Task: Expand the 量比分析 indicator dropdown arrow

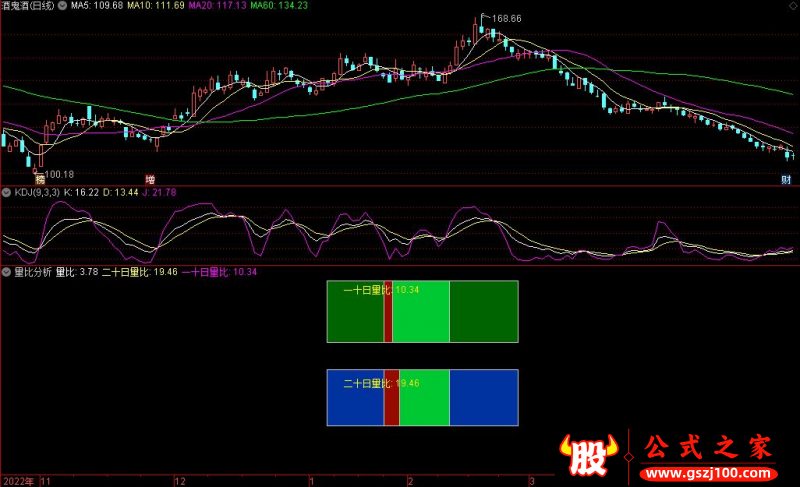Action: point(7,272)
